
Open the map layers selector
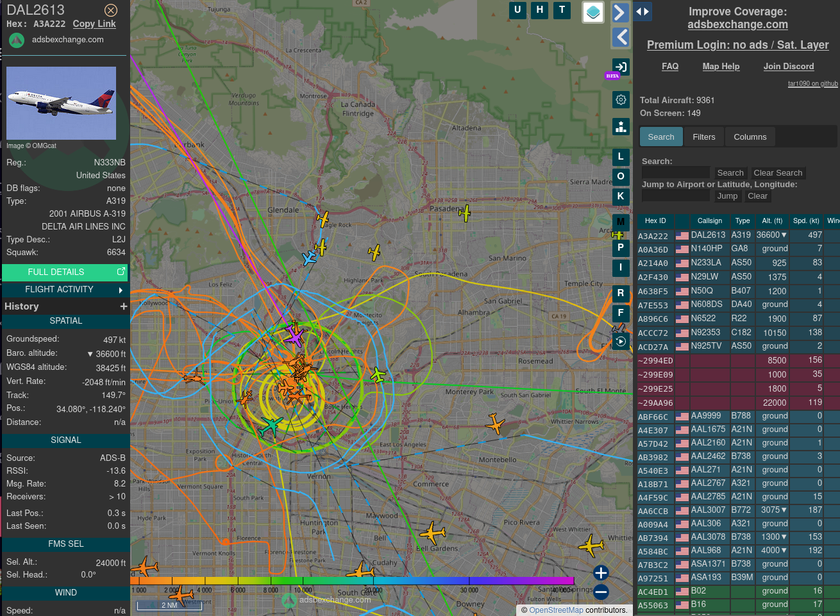593,12
